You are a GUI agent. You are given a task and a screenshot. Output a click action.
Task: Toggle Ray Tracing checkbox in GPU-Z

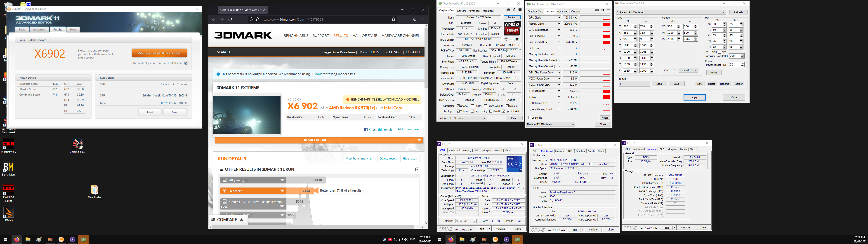pyautogui.click(x=472, y=111)
